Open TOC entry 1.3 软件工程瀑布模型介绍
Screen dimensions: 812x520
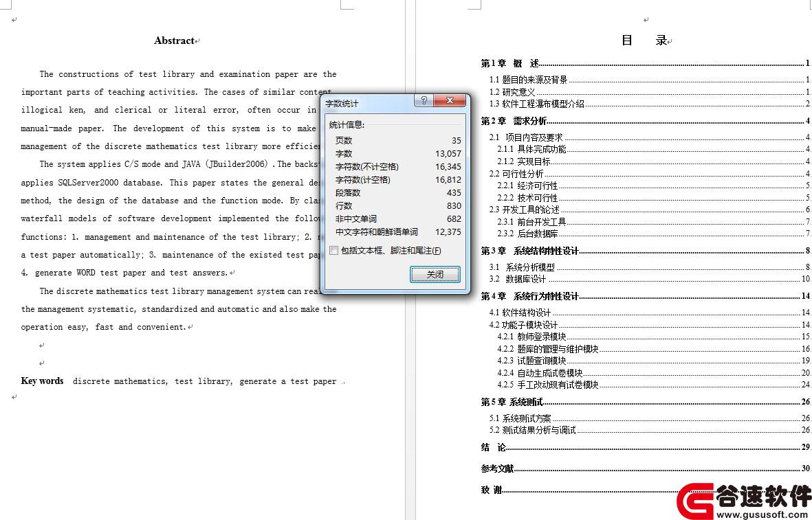pyautogui.click(x=650, y=104)
